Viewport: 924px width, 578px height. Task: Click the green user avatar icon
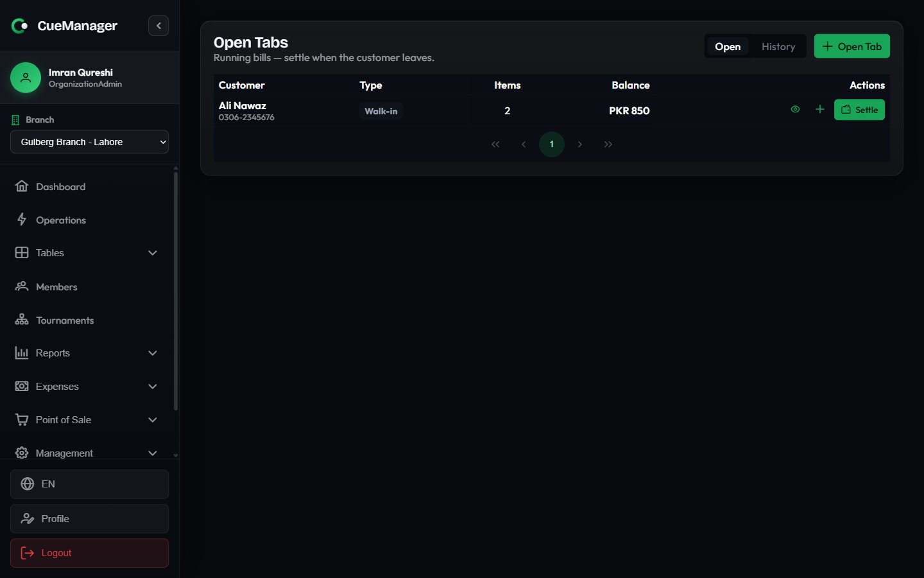(26, 78)
